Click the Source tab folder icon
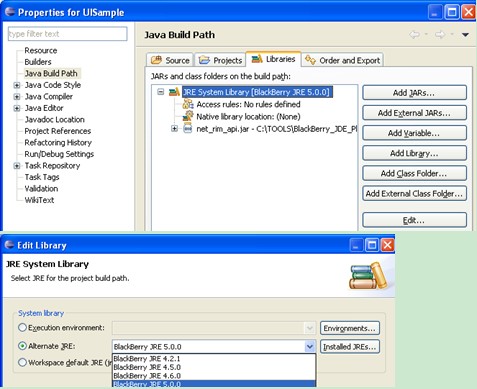 coord(156,60)
